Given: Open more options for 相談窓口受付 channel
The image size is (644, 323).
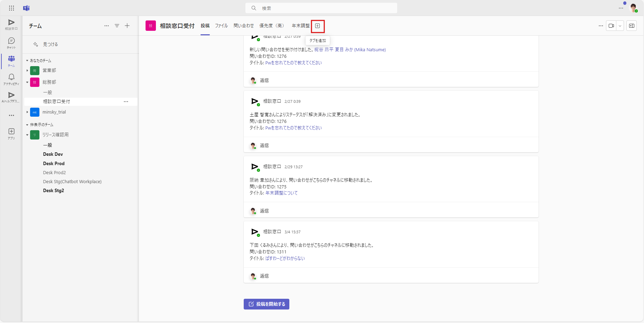Looking at the screenshot, I should [126, 101].
